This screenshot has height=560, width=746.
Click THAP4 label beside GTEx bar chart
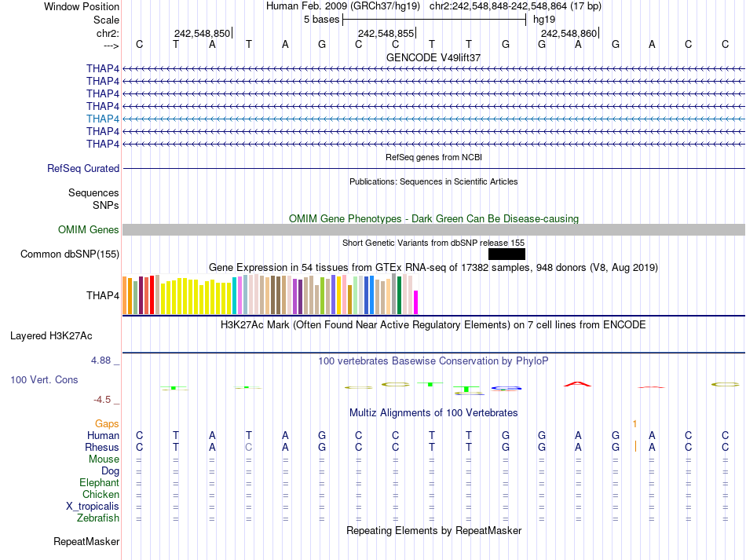[103, 295]
